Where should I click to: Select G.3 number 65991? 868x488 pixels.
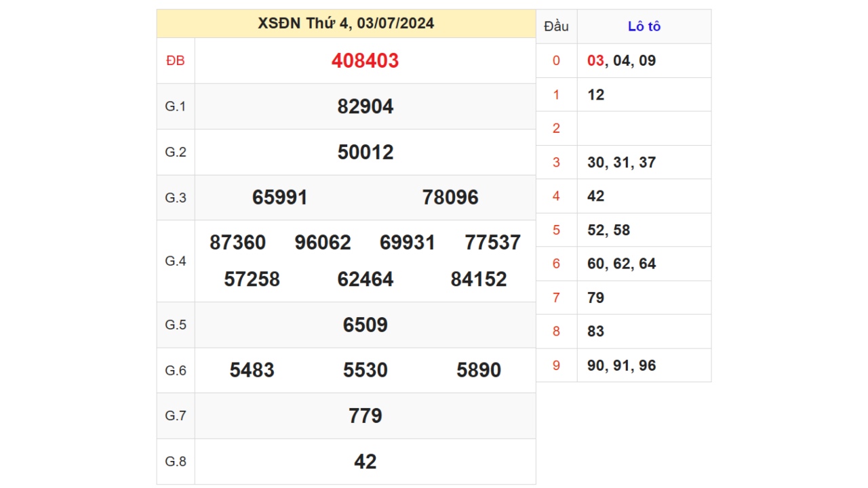click(x=280, y=197)
